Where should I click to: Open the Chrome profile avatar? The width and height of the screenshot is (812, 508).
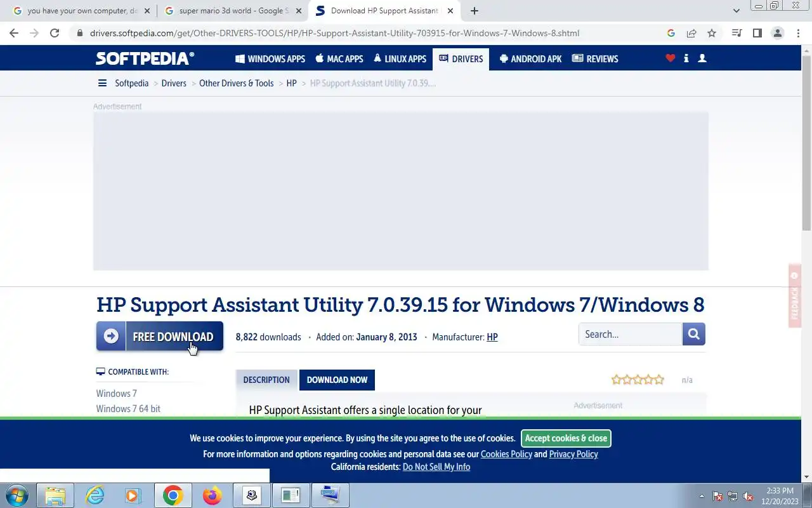click(x=778, y=33)
